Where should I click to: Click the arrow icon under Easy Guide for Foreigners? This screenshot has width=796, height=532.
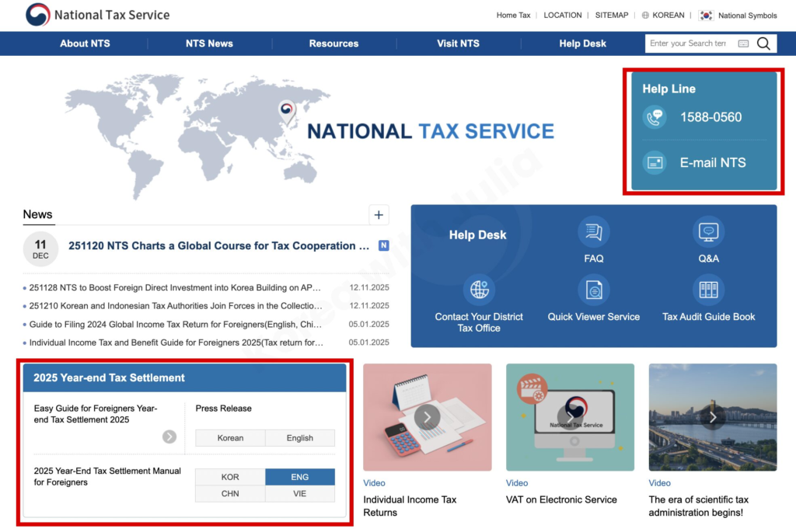pyautogui.click(x=169, y=436)
